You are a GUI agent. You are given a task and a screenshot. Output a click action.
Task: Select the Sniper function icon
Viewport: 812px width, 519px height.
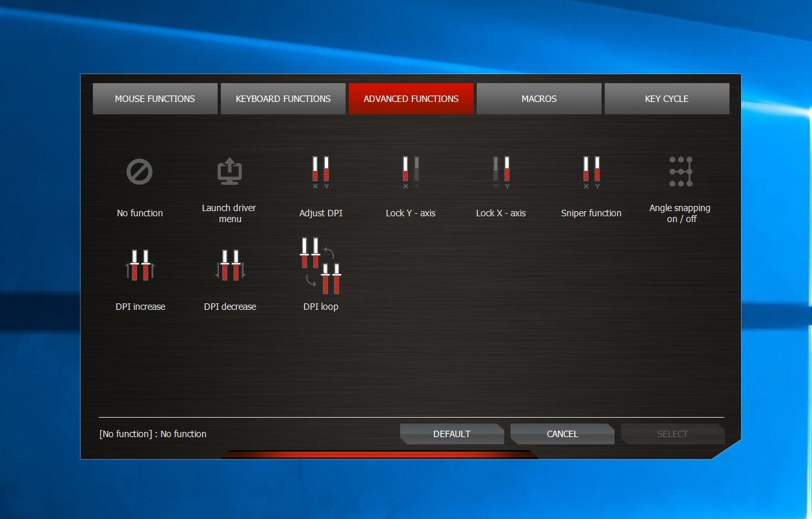click(x=591, y=172)
